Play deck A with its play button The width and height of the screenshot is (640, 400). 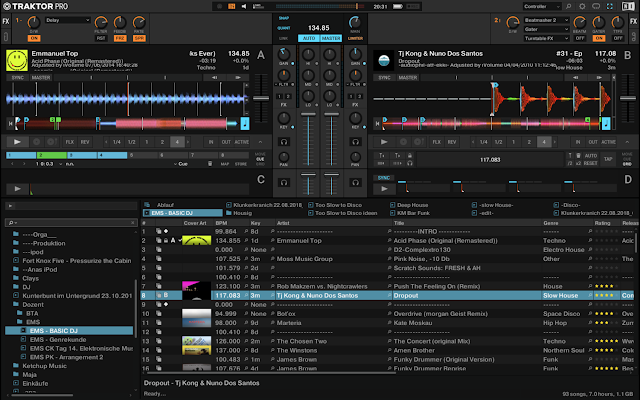tap(17, 142)
